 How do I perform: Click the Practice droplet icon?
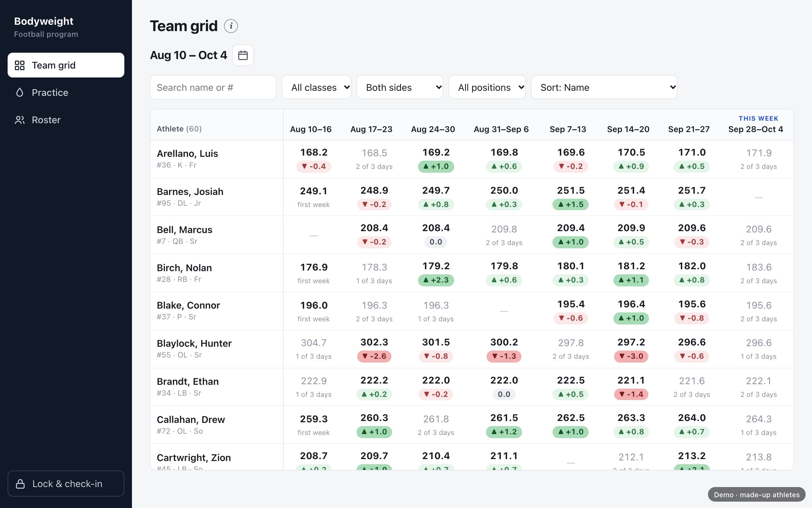[20, 92]
